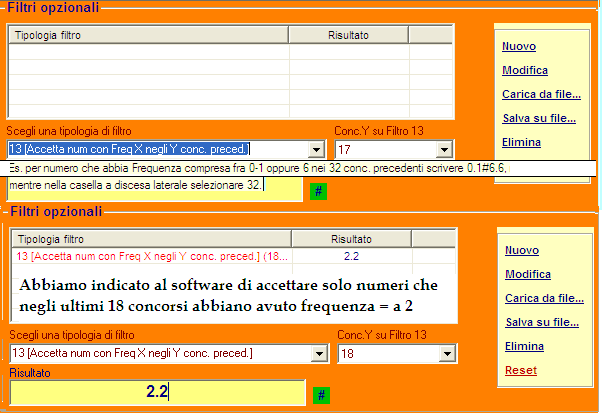Screen dimensions: 602x413
Task: Click 'Carica da file...' in lower panel
Action: tap(543, 298)
